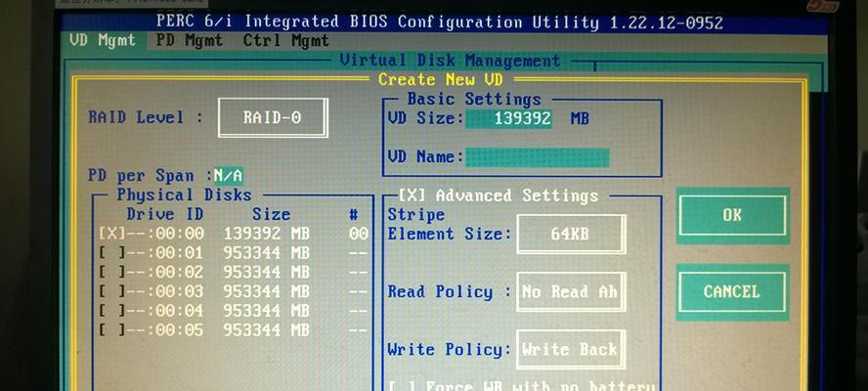The height and width of the screenshot is (391, 868).
Task: Check physical disk 00:02 checkbox
Action: 112,273
